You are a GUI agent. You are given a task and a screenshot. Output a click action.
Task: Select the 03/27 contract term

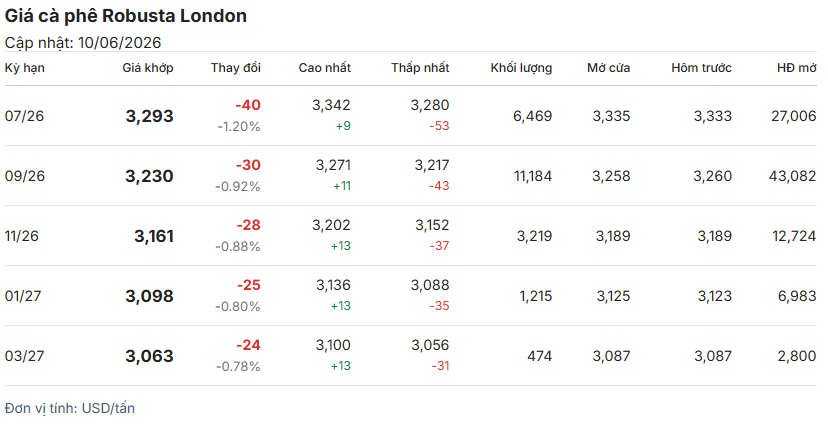pyautogui.click(x=24, y=356)
